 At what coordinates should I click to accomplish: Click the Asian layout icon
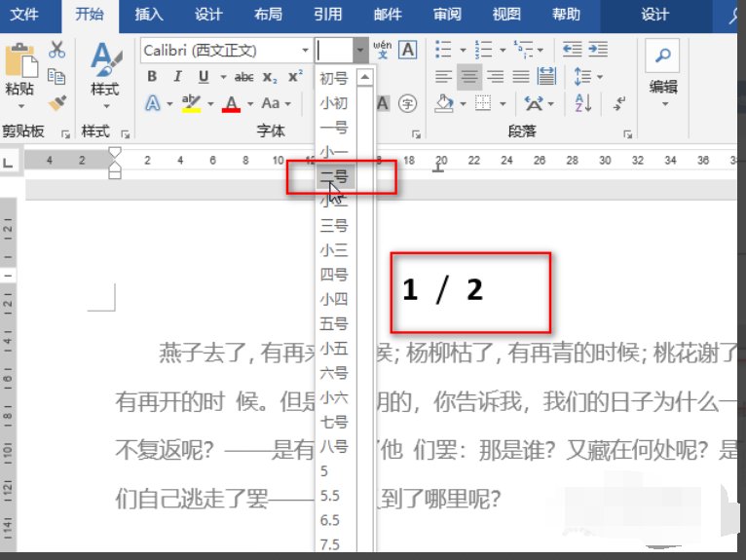click(534, 103)
